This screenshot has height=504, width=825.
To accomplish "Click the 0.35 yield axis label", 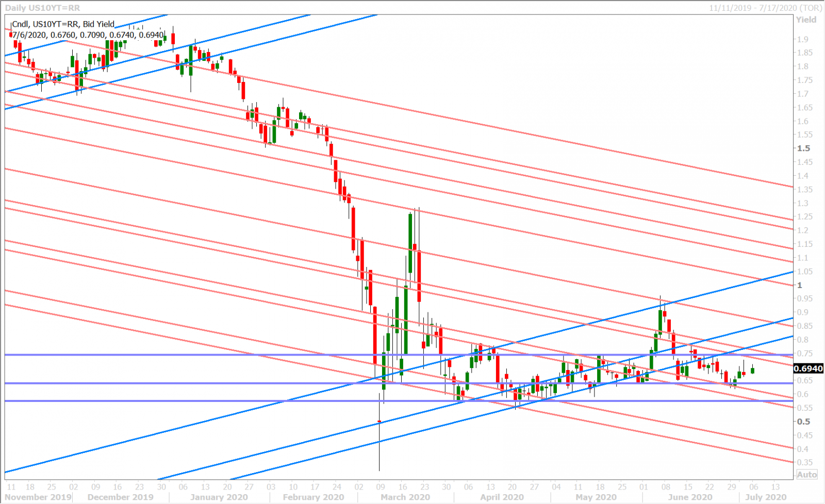I will point(804,463).
